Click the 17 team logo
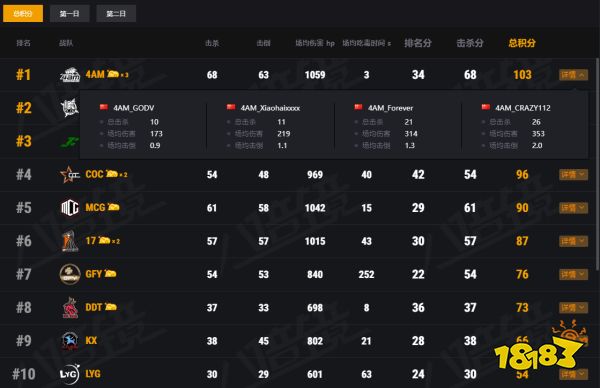The width and height of the screenshot is (600, 388). (x=70, y=241)
